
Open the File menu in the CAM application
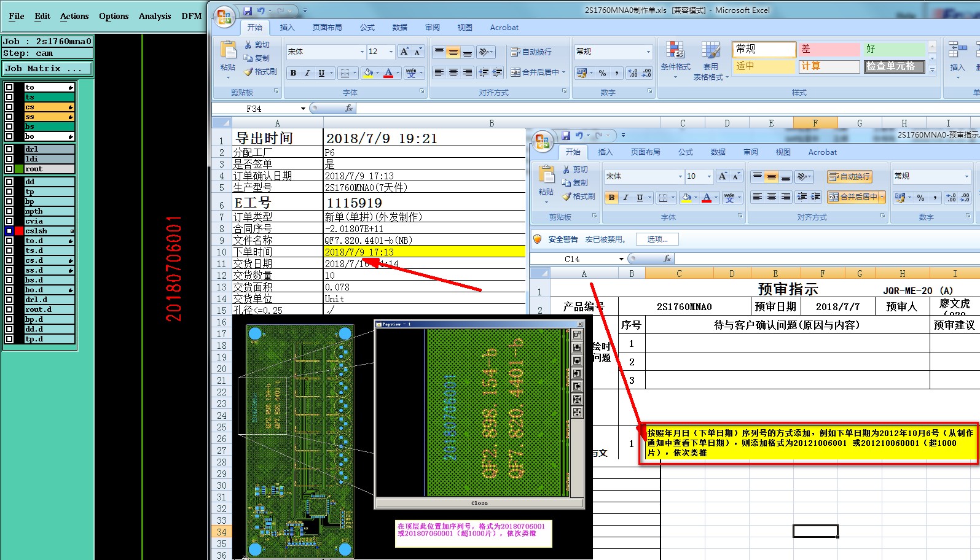(x=17, y=16)
